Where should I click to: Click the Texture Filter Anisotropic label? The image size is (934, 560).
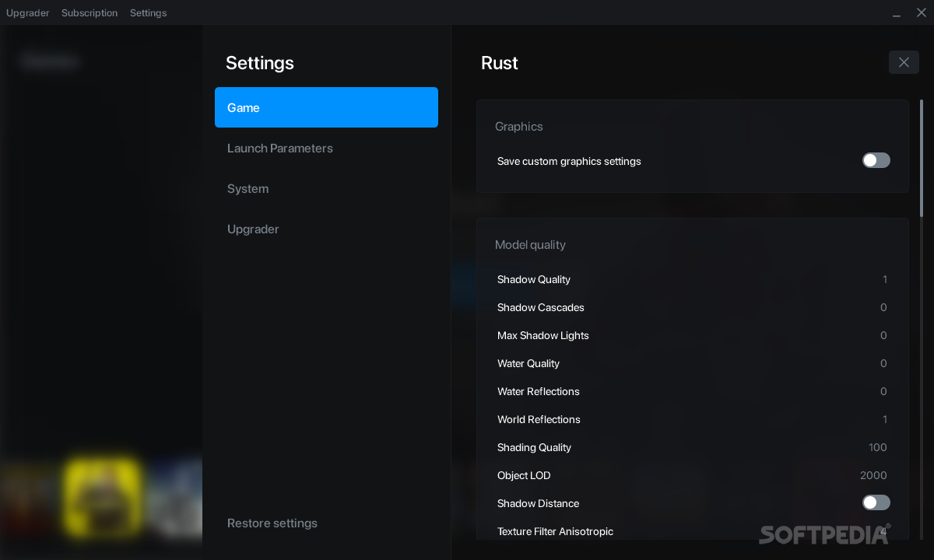pos(555,531)
